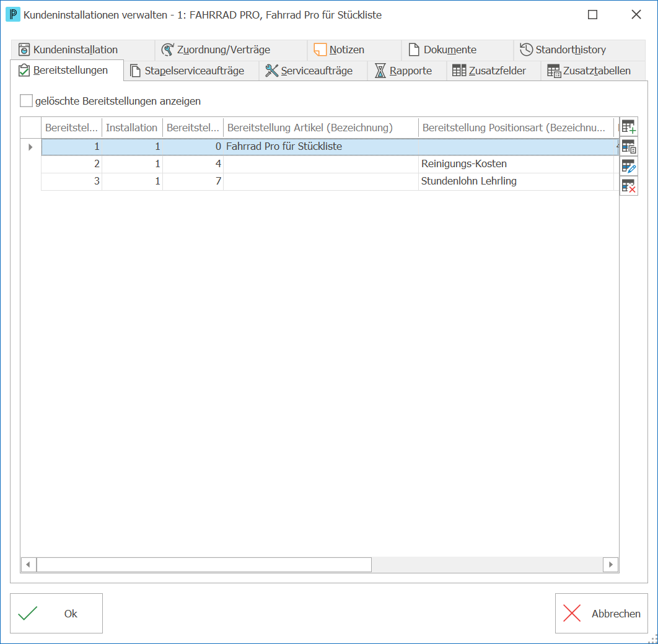Viewport: 658px width, 644px height.
Task: Click the value 4 in the Reinigungs-Kosten row
Action: click(193, 164)
